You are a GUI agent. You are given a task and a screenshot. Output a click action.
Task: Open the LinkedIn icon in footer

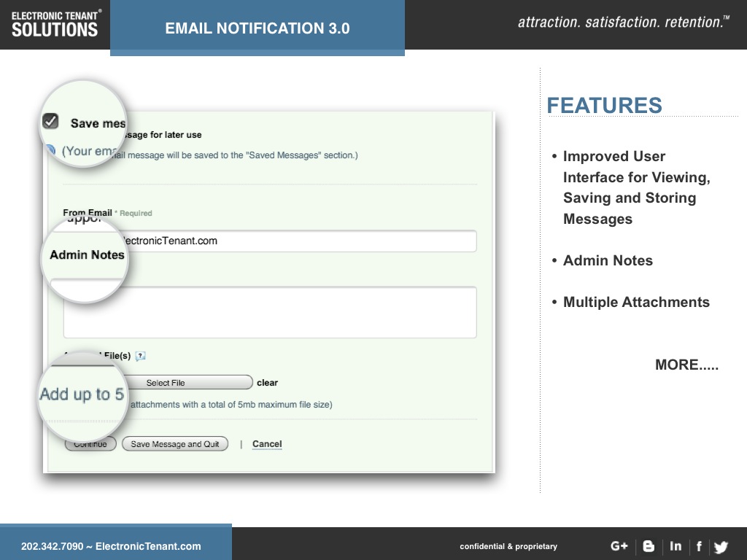676,546
